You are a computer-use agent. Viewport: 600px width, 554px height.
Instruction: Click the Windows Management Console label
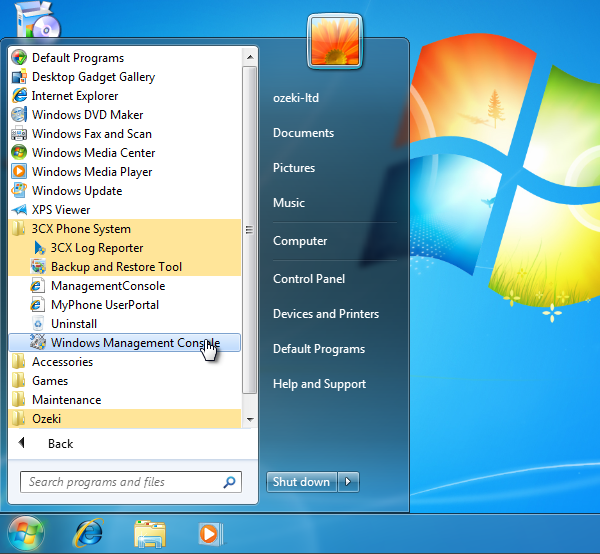pos(135,343)
